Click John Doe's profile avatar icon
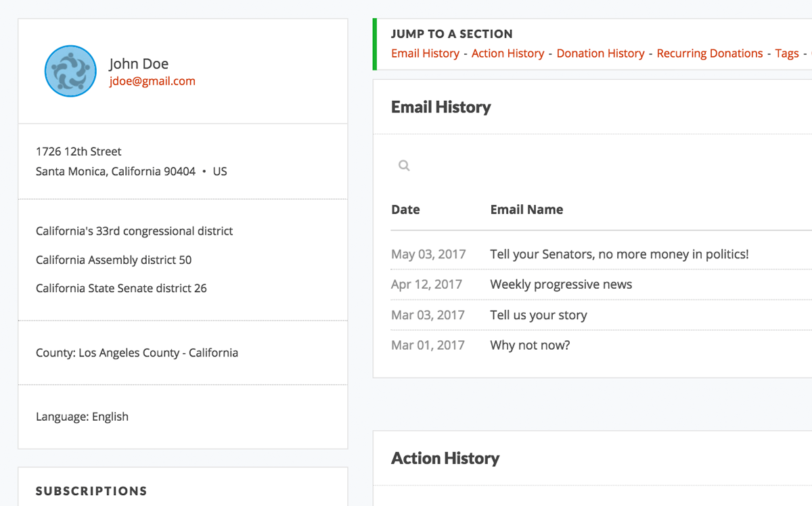Image resolution: width=812 pixels, height=506 pixels. coord(70,71)
